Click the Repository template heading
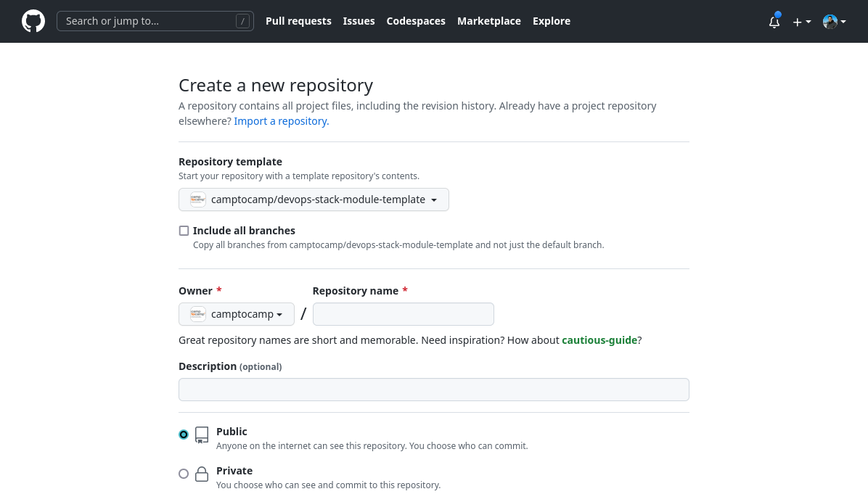 (x=230, y=162)
